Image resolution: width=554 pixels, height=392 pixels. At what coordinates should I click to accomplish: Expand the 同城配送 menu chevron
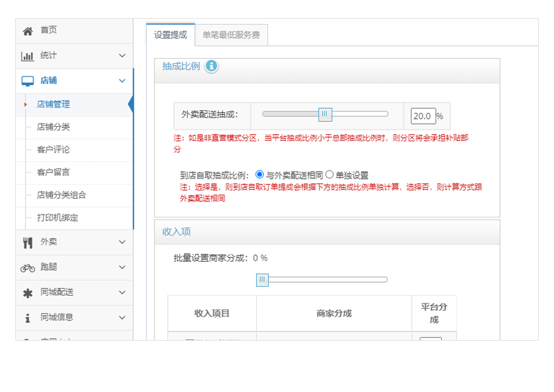tap(122, 292)
